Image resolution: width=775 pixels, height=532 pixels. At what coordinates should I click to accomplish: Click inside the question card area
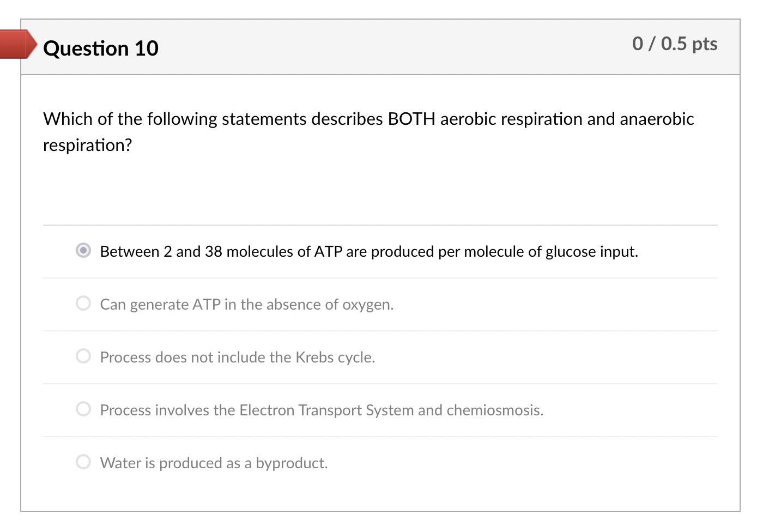[x=382, y=191]
